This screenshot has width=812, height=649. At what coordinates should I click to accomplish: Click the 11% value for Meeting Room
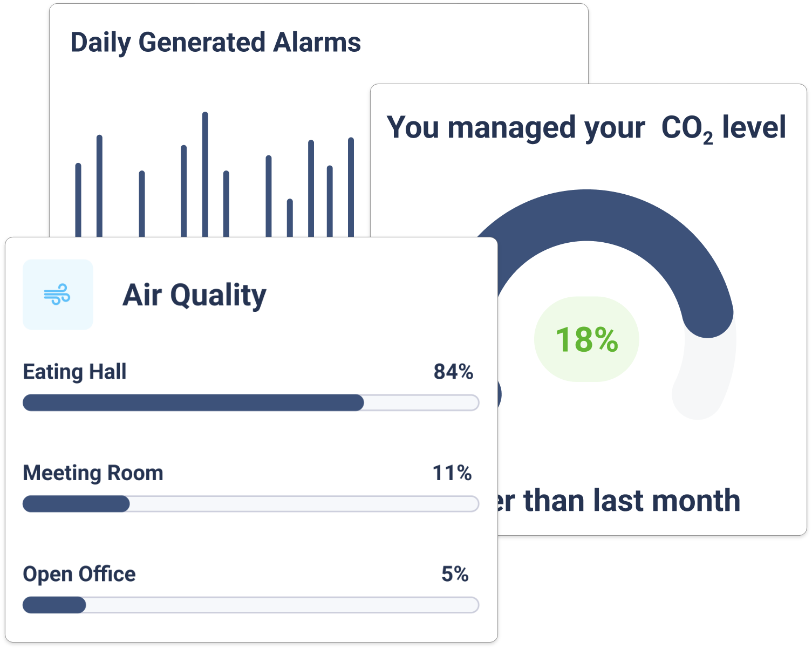click(452, 473)
